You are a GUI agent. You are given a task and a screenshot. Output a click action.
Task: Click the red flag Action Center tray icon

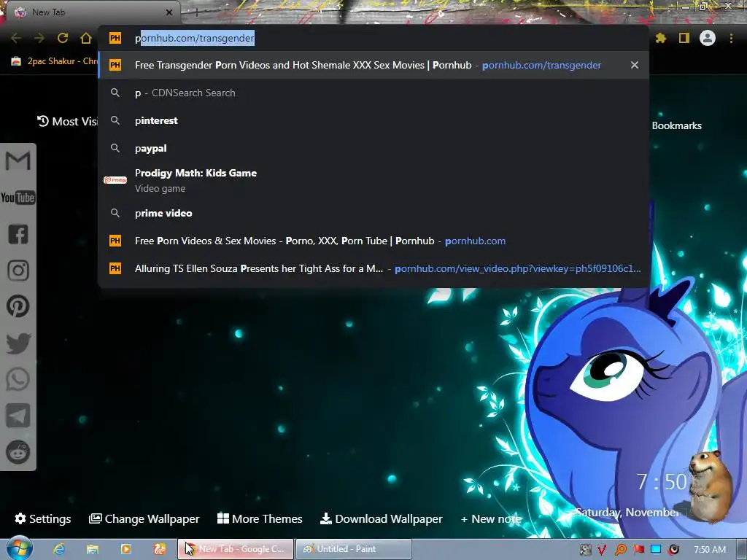[638, 550]
